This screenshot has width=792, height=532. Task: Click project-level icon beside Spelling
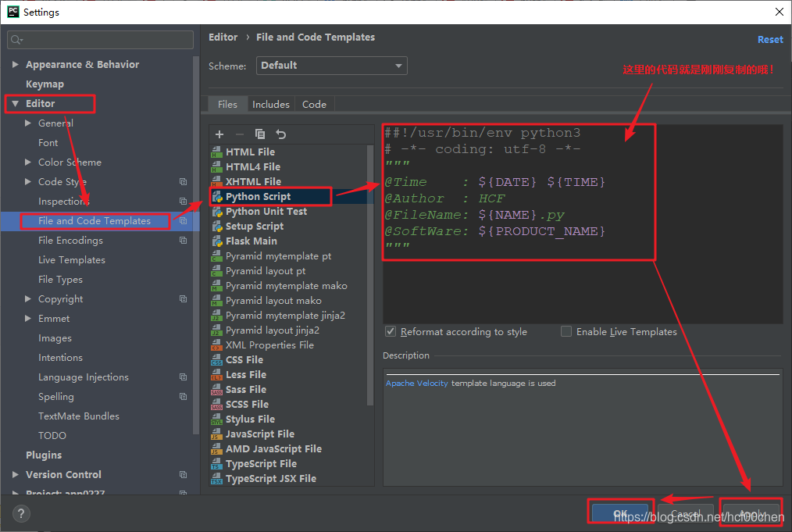click(x=183, y=397)
